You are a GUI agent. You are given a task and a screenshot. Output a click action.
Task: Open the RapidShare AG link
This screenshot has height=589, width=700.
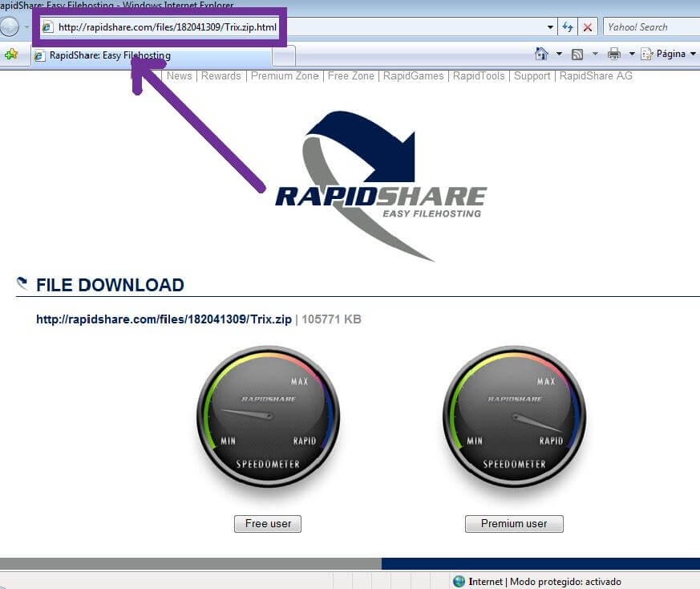pos(596,76)
